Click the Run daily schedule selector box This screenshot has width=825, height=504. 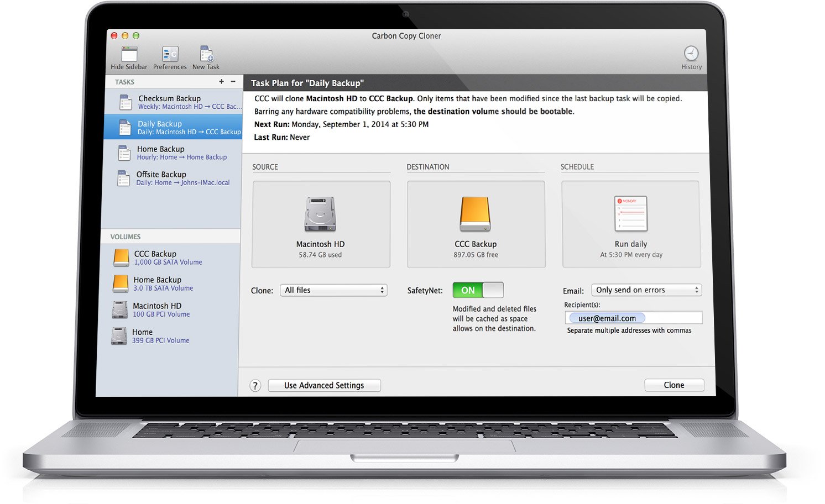point(631,224)
